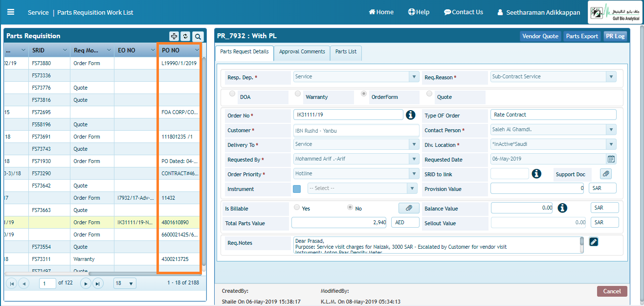This screenshot has width=644, height=306.
Task: Click the info icon beside SRID to link
Action: (536, 173)
